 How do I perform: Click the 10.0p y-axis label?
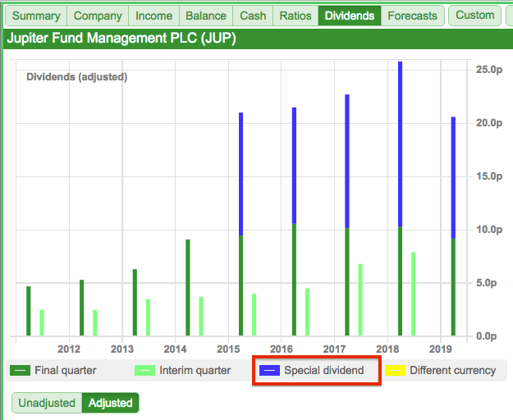(489, 230)
